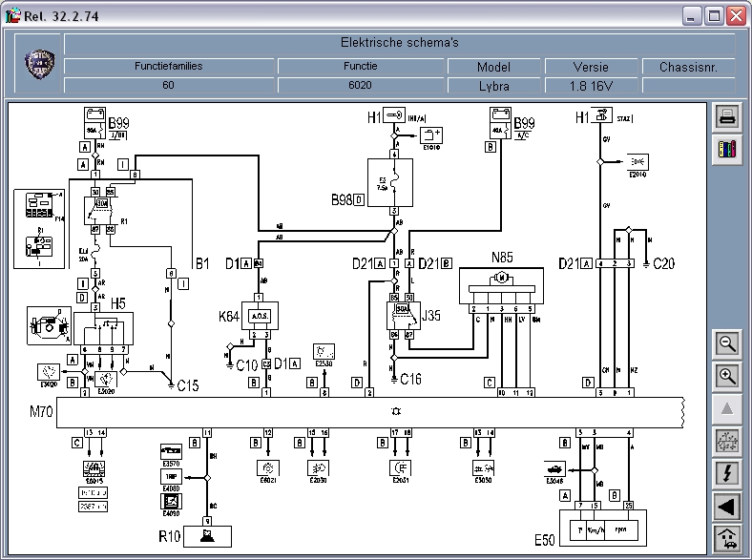The height and width of the screenshot is (560, 752).
Task: Open the component location tree icon
Action: [726, 441]
